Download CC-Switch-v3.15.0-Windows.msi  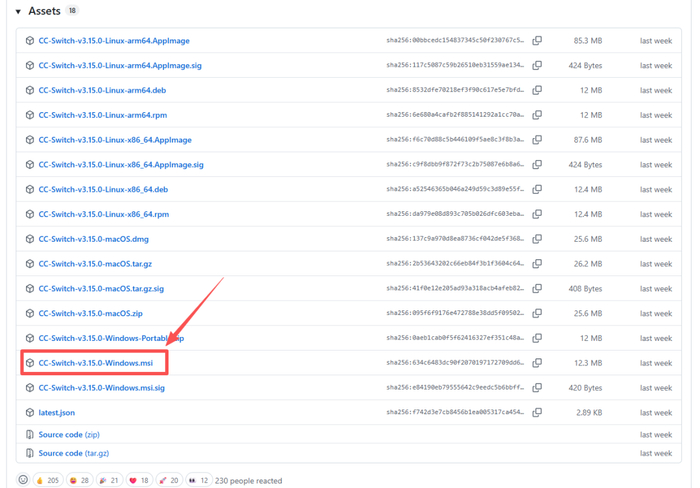(x=96, y=363)
